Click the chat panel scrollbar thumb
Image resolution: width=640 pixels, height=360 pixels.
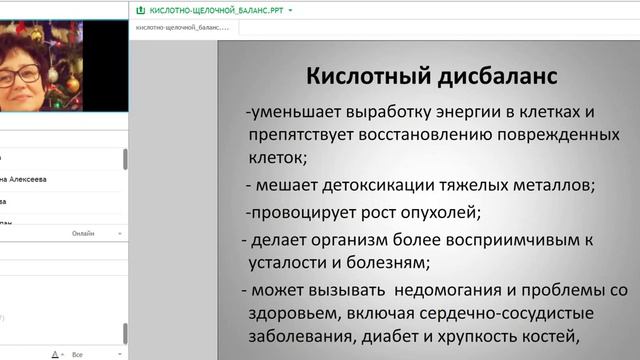[125, 333]
